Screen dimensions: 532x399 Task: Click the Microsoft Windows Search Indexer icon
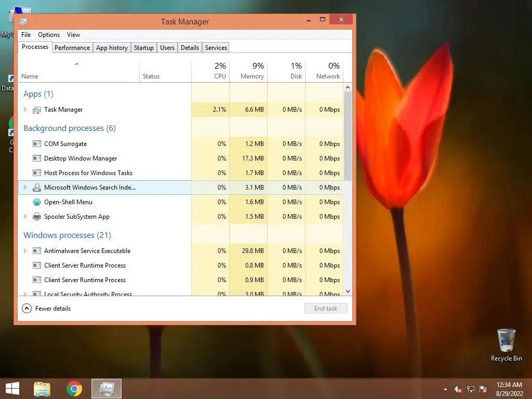tap(37, 188)
